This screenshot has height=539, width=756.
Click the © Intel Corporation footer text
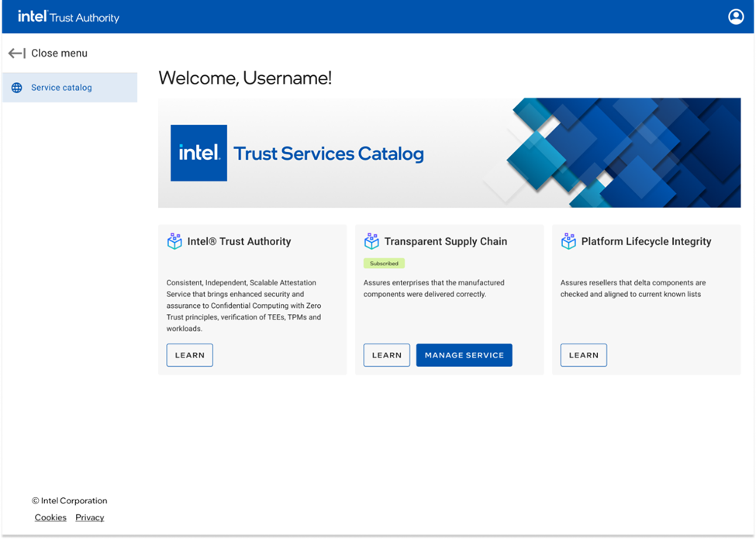pos(70,500)
